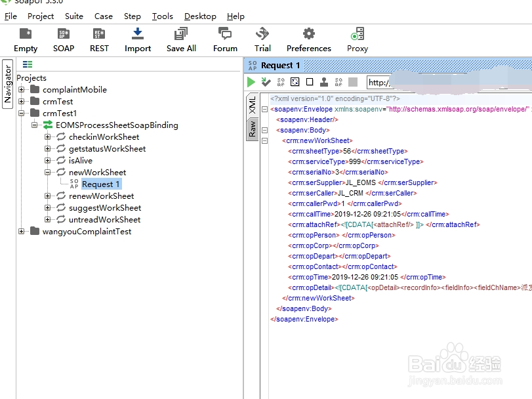This screenshot has width=532, height=399.
Task: Click the wangyouComplaintTest folder icon
Action: (35, 231)
